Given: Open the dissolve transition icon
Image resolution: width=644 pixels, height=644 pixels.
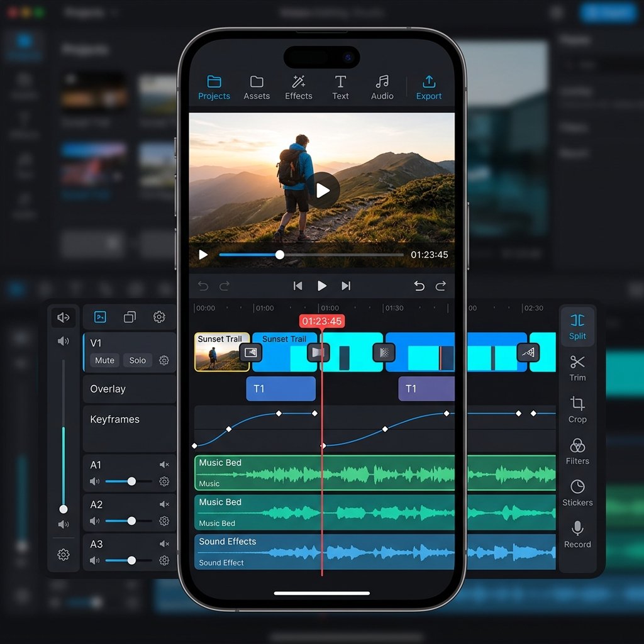Looking at the screenshot, I should coord(384,352).
